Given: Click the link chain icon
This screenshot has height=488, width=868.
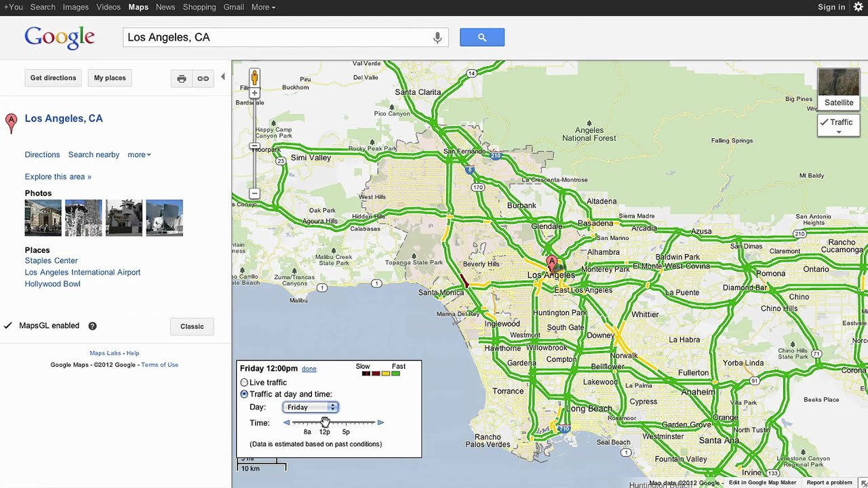Looking at the screenshot, I should coord(203,79).
